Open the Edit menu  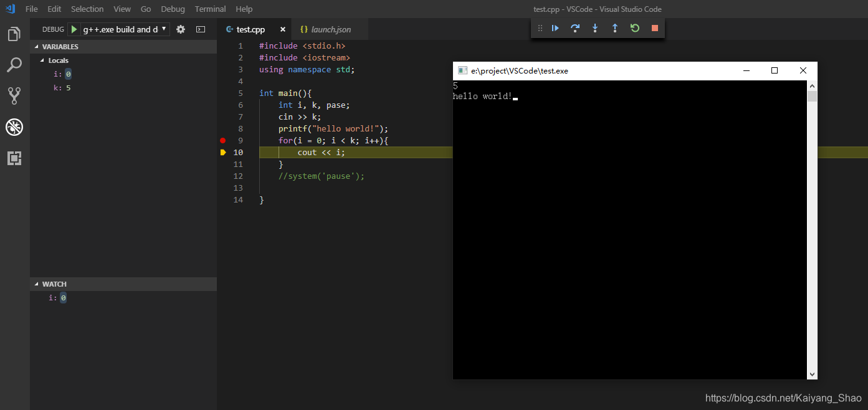click(x=54, y=9)
